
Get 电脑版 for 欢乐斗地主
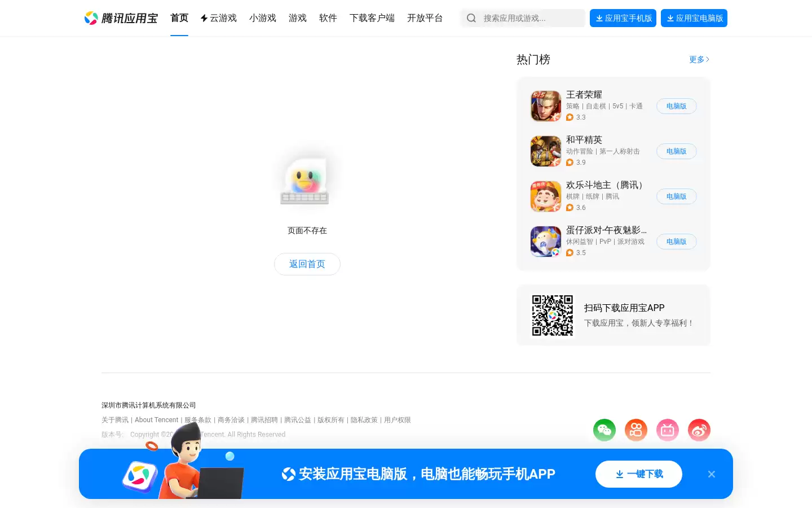tap(677, 196)
